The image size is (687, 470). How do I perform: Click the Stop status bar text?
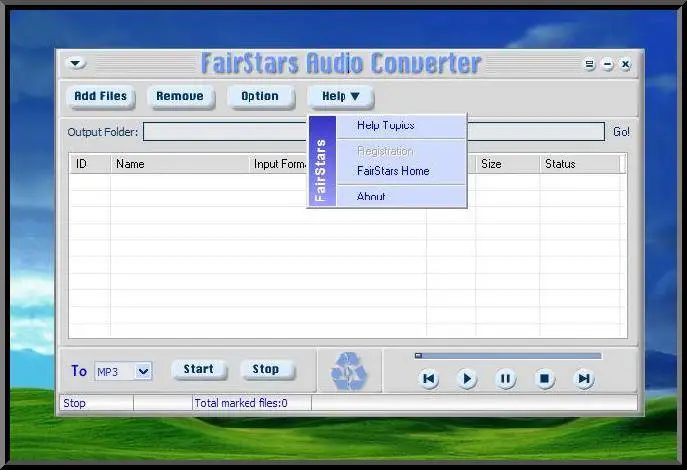(74, 403)
